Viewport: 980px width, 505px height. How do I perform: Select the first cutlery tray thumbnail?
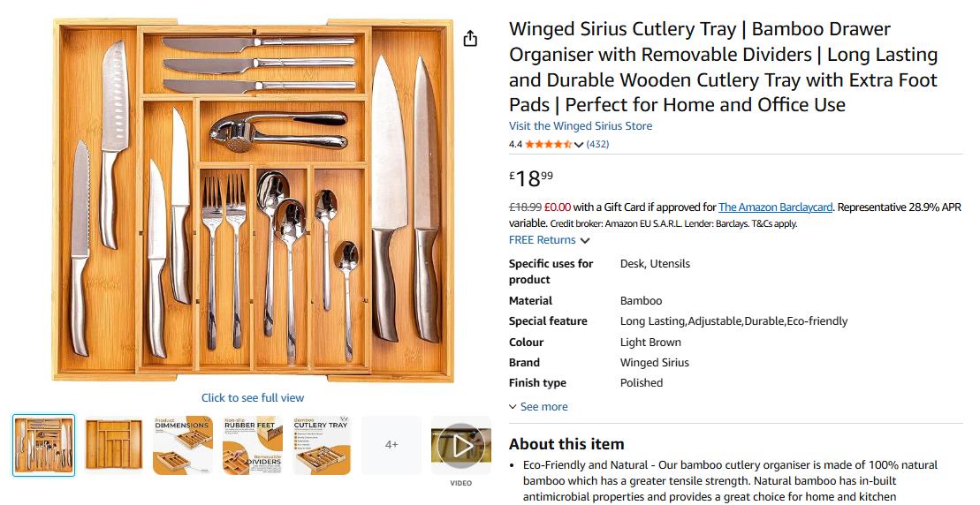point(44,446)
